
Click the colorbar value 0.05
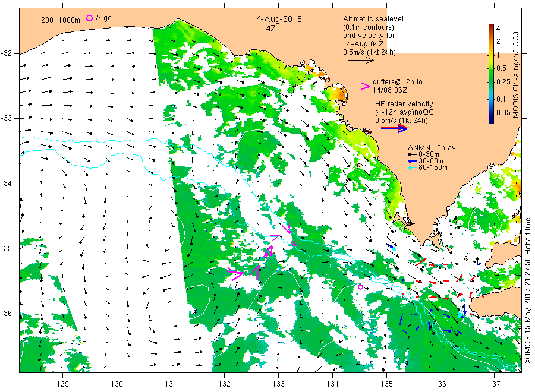pos(503,112)
